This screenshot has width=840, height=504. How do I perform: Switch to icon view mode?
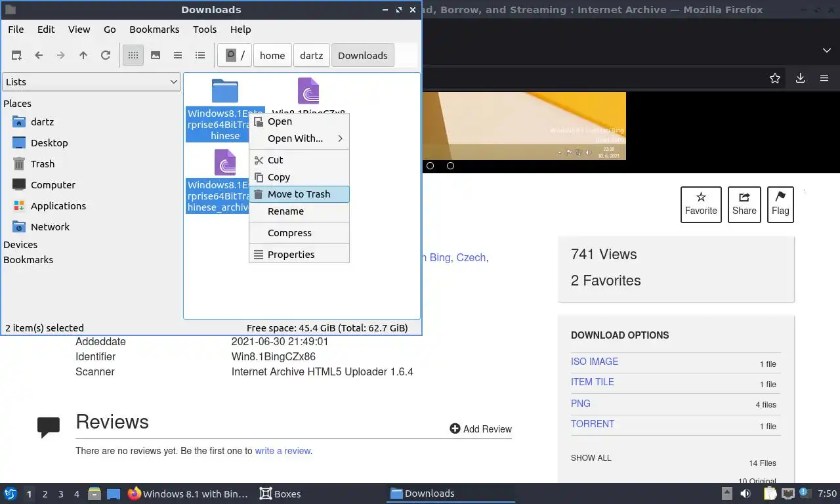tap(133, 56)
